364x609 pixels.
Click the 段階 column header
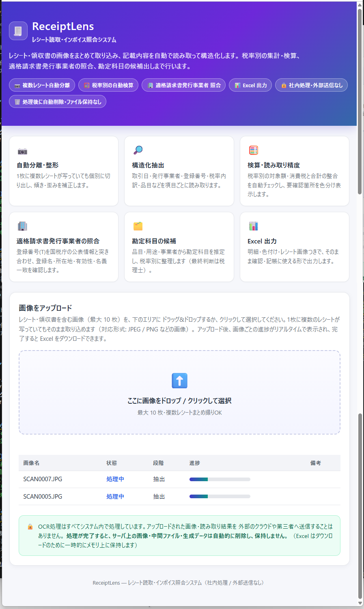158,463
